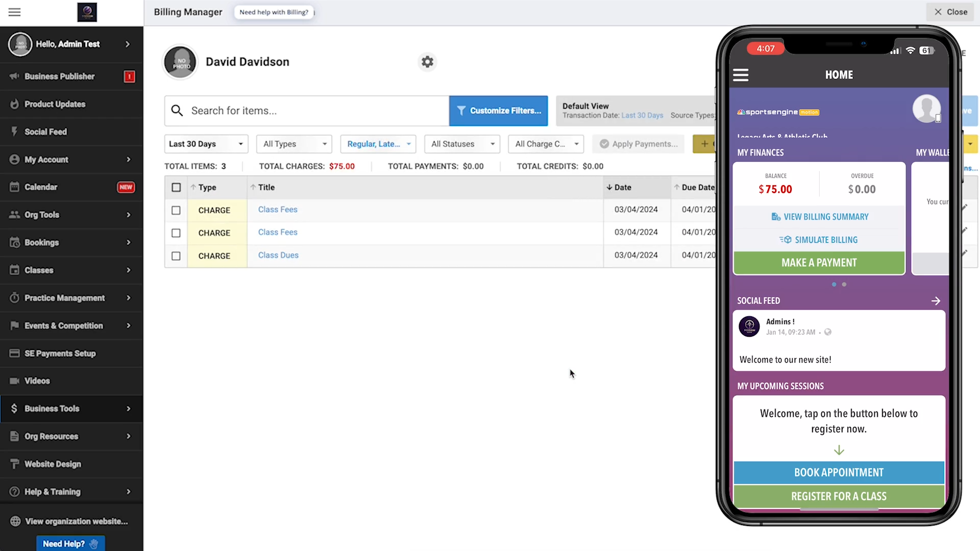Expand Practice Management chevron
Screen dimensions: 980x551
(x=128, y=298)
